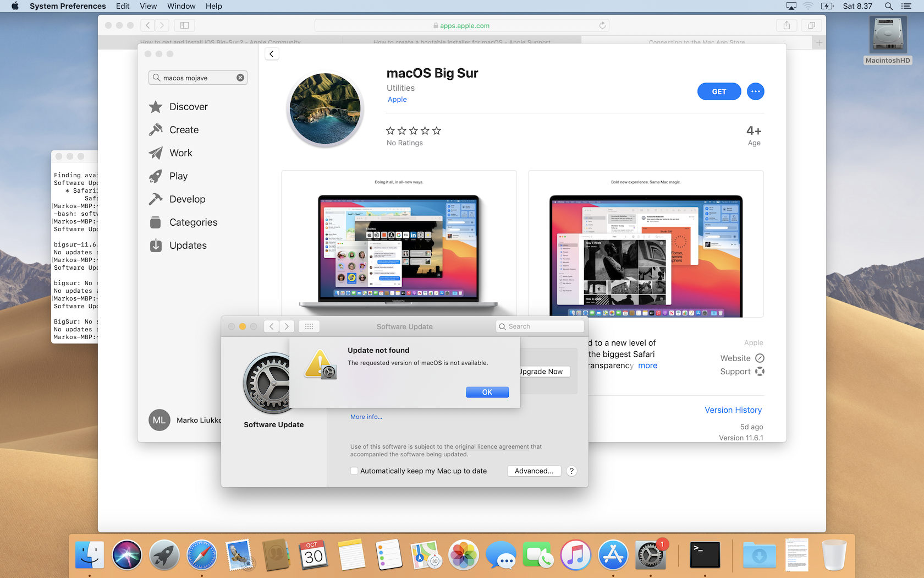Open the original licence agreement link
The image size is (924, 578).
[x=492, y=446]
